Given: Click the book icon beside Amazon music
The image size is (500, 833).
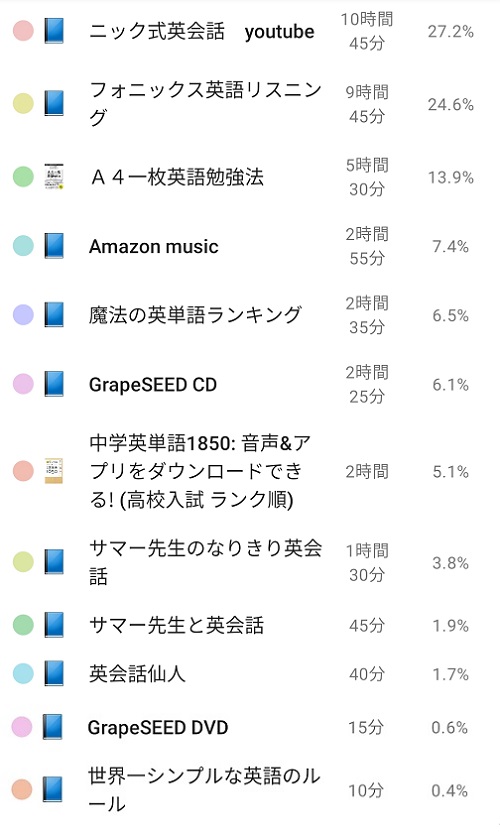Looking at the screenshot, I should click(x=54, y=246).
